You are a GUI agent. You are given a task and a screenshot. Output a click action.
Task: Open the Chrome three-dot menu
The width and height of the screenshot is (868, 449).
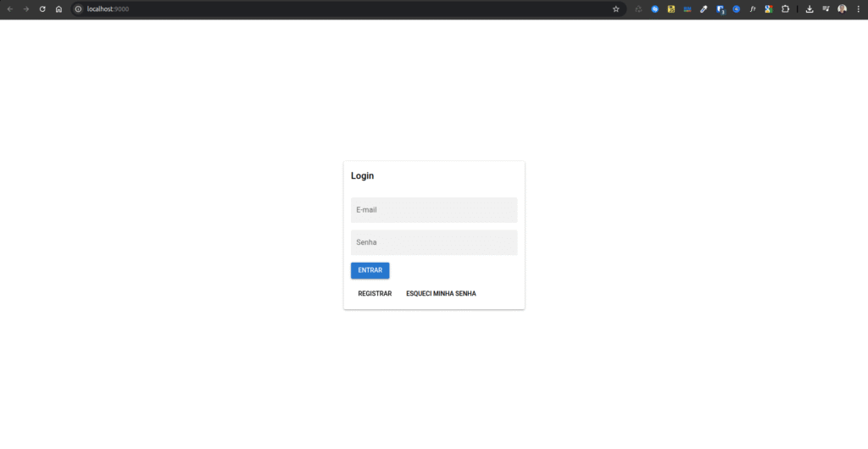point(858,8)
